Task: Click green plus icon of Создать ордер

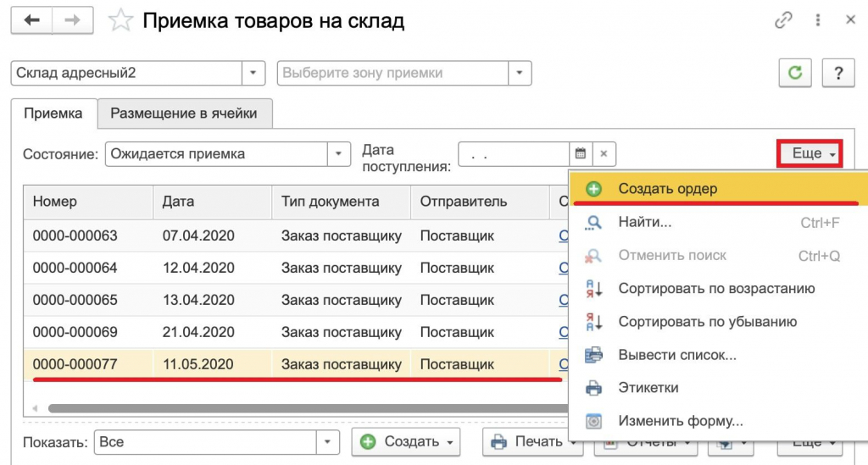Action: [593, 189]
